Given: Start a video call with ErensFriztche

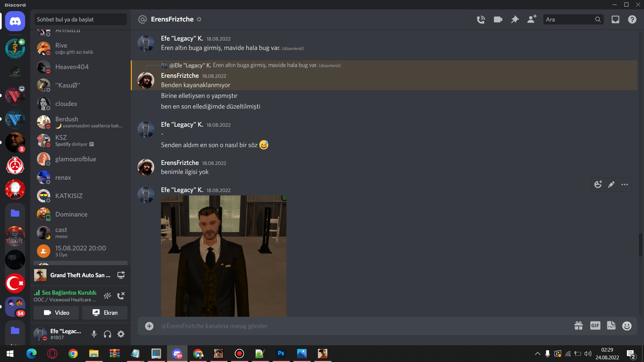Looking at the screenshot, I should click(x=498, y=19).
